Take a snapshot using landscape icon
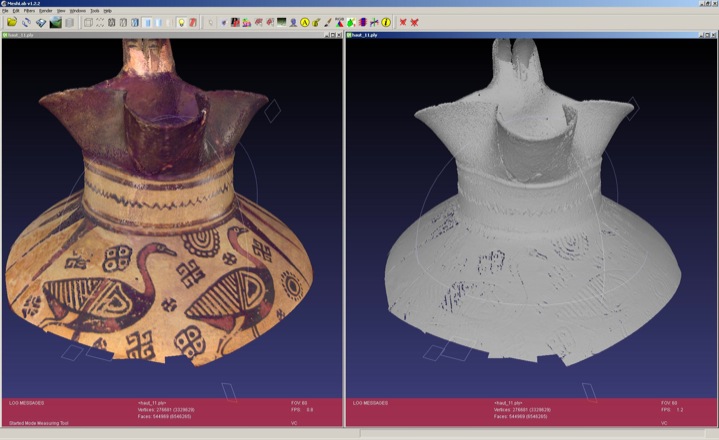 tap(55, 22)
